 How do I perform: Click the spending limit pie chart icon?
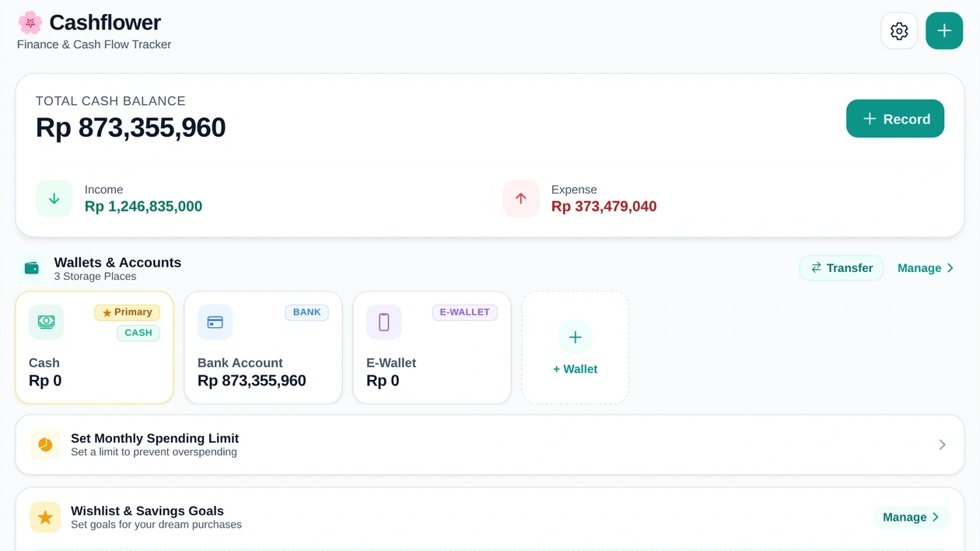coord(45,445)
